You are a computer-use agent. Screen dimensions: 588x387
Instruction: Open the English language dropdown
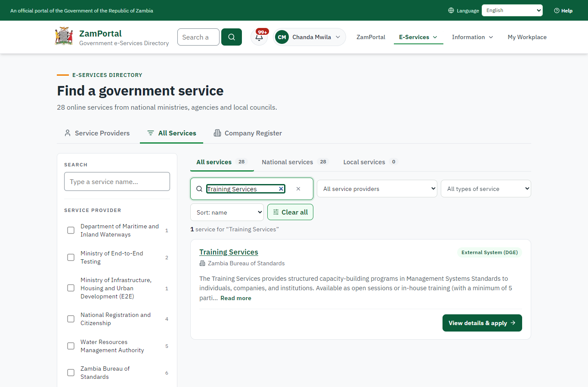(x=512, y=10)
